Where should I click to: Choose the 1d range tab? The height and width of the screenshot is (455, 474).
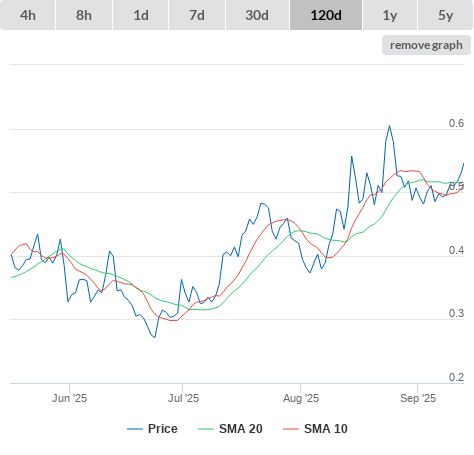pos(141,15)
